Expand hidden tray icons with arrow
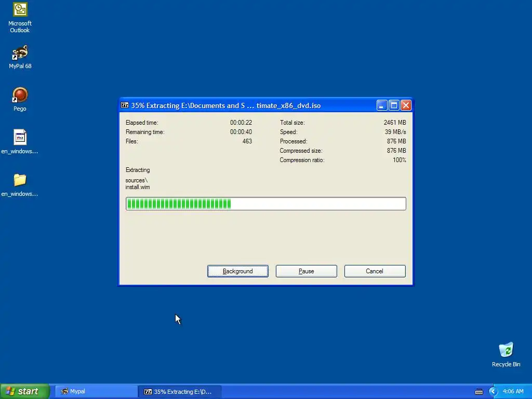This screenshot has width=532, height=399. (493, 392)
